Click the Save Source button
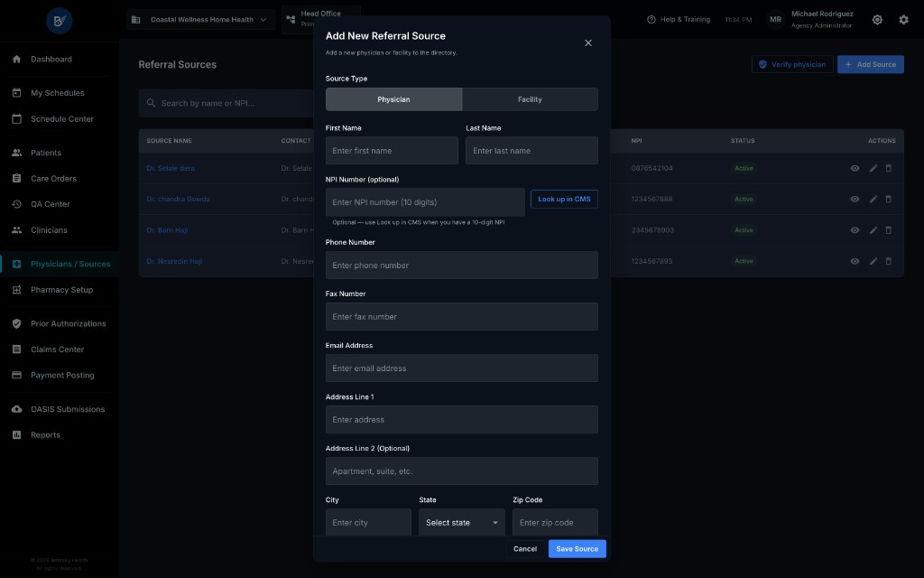The image size is (924, 578). coord(577,549)
